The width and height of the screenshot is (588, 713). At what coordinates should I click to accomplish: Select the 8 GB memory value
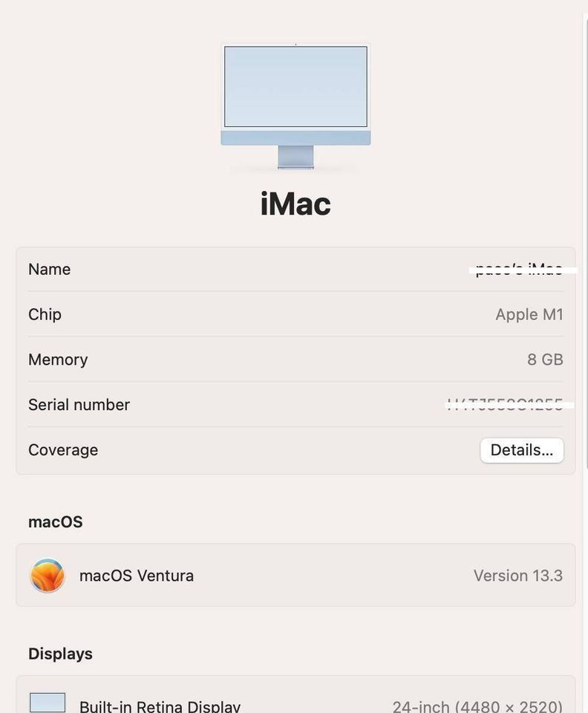coord(545,359)
